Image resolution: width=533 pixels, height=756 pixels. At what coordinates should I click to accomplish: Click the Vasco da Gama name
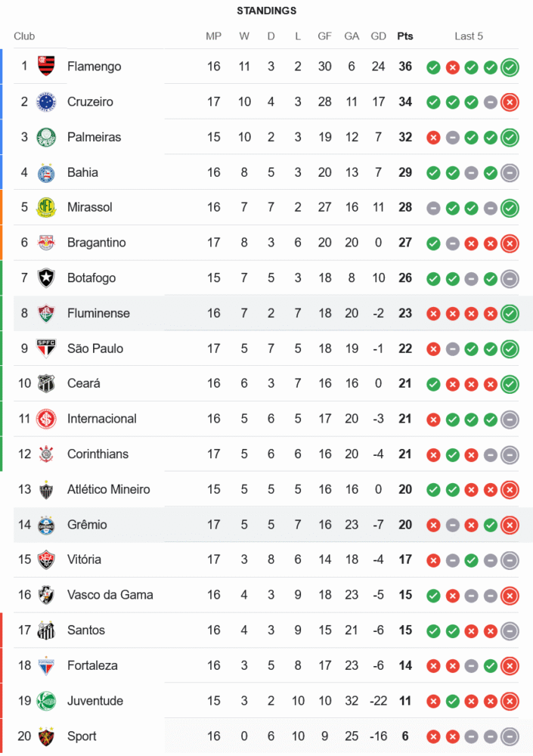[x=110, y=595]
